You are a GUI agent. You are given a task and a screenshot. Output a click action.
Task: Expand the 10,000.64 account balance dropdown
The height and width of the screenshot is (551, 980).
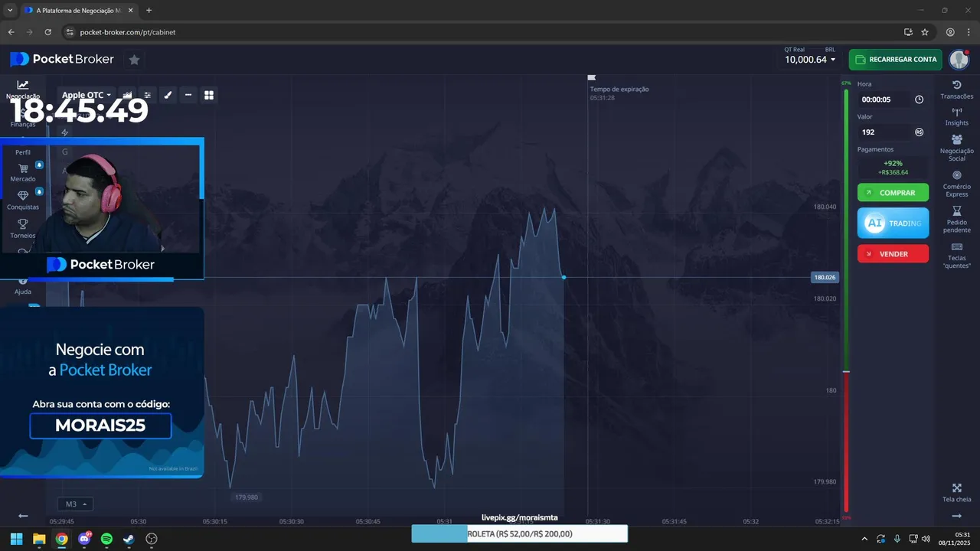(810, 59)
